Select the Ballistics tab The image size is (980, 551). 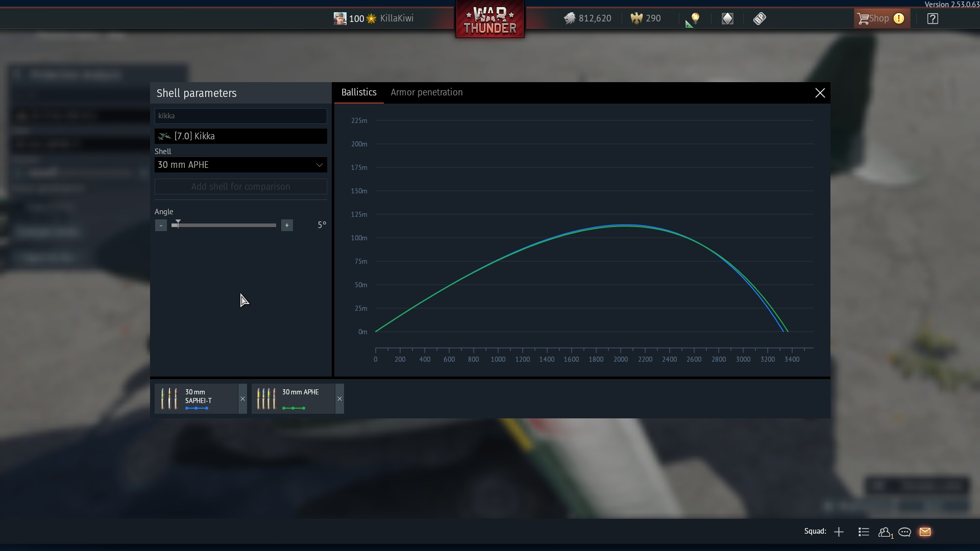click(359, 92)
